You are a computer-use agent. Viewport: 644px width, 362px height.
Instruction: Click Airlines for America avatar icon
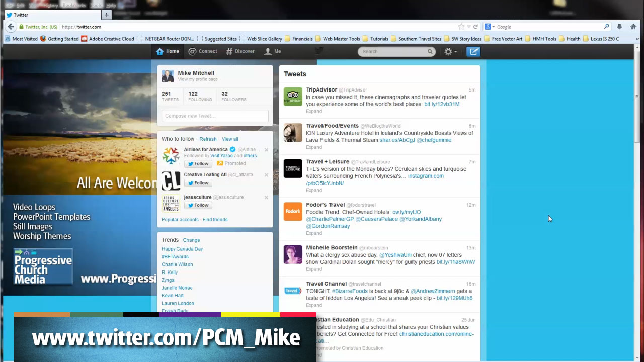pyautogui.click(x=171, y=156)
